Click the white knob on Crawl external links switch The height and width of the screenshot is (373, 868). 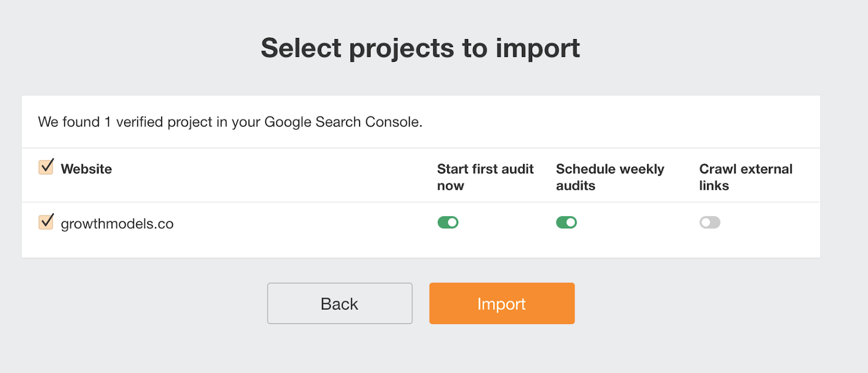pos(705,222)
